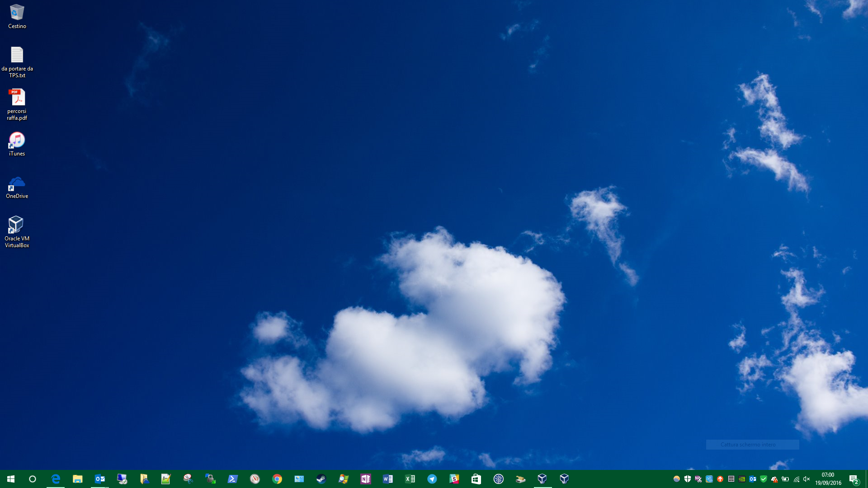
Task: Toggle the muted volume tray icon
Action: coord(807,479)
